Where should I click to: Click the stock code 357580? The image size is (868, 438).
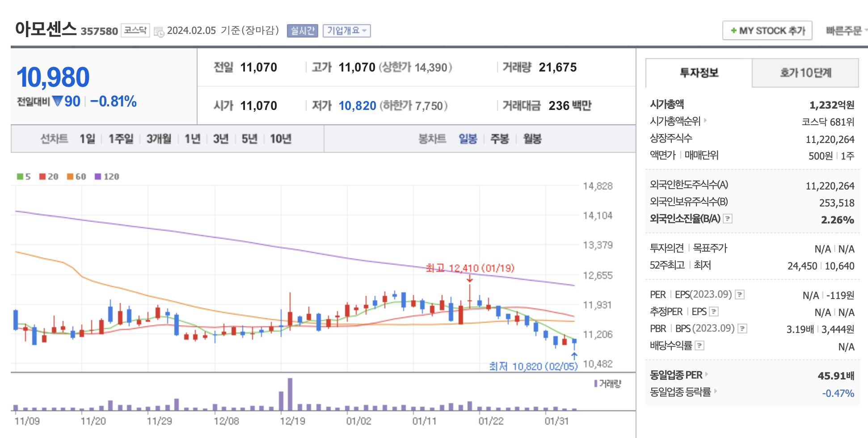pyautogui.click(x=99, y=31)
